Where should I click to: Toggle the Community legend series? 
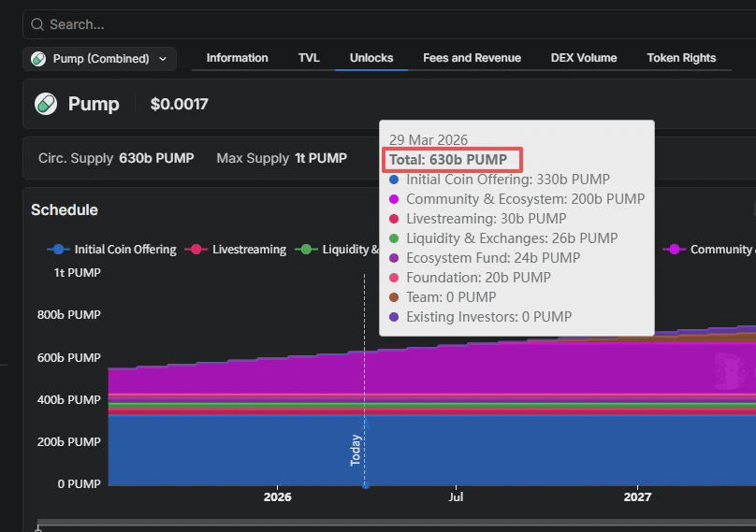coord(709,249)
